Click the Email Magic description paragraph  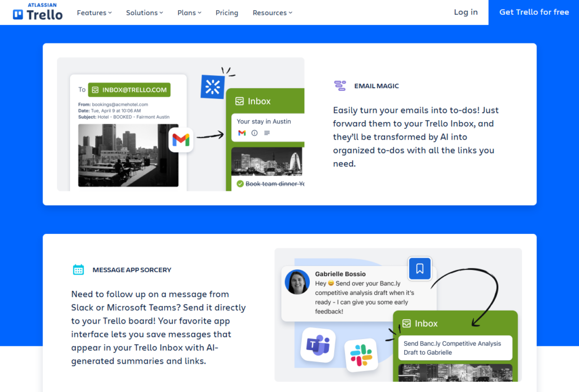click(x=416, y=137)
